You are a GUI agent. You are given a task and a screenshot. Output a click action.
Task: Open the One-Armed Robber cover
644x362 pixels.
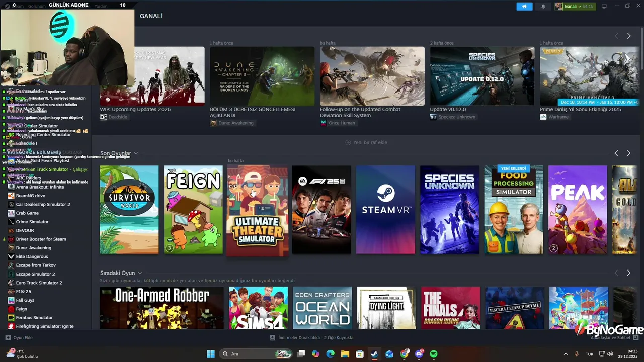(162, 308)
